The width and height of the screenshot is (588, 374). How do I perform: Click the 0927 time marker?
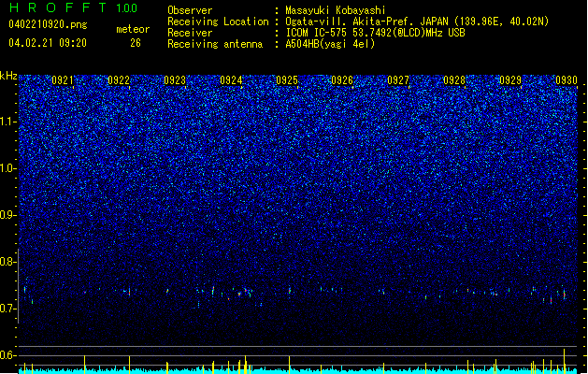[x=398, y=80]
